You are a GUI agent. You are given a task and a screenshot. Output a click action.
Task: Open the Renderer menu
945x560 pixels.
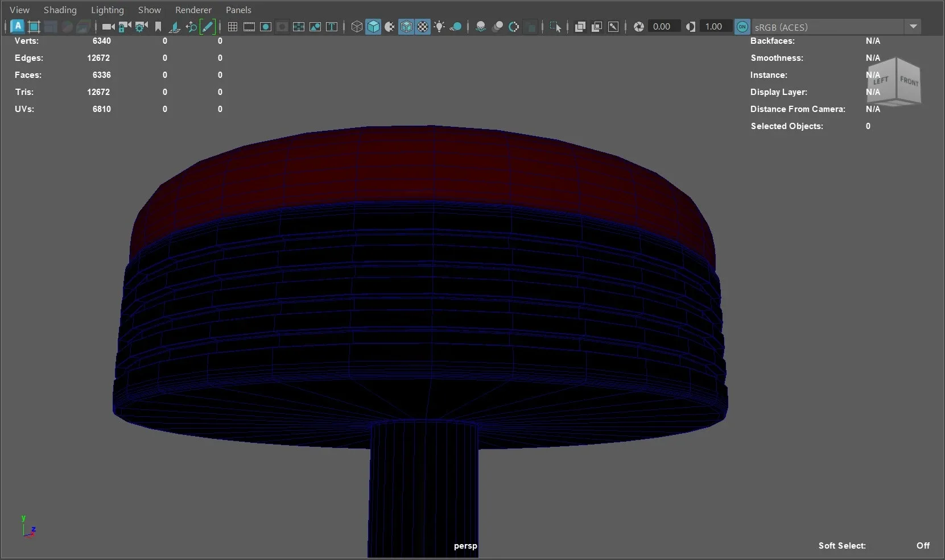tap(193, 10)
